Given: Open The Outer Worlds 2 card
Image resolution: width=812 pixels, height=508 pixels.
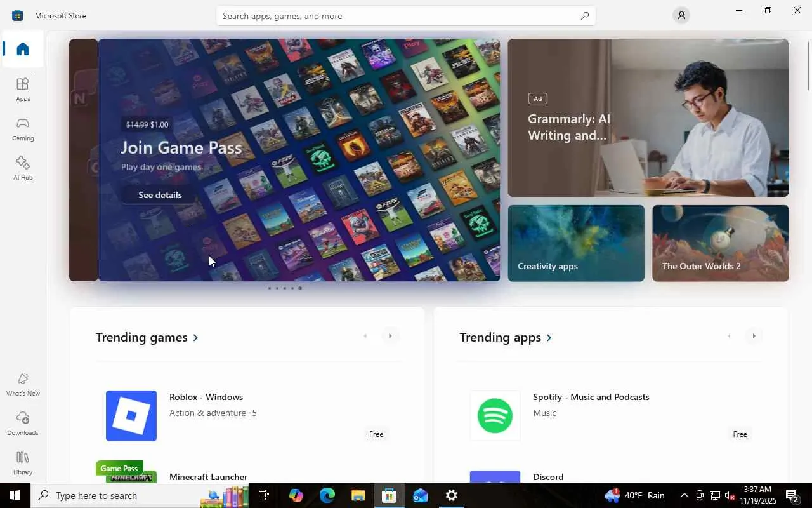Looking at the screenshot, I should (x=721, y=243).
